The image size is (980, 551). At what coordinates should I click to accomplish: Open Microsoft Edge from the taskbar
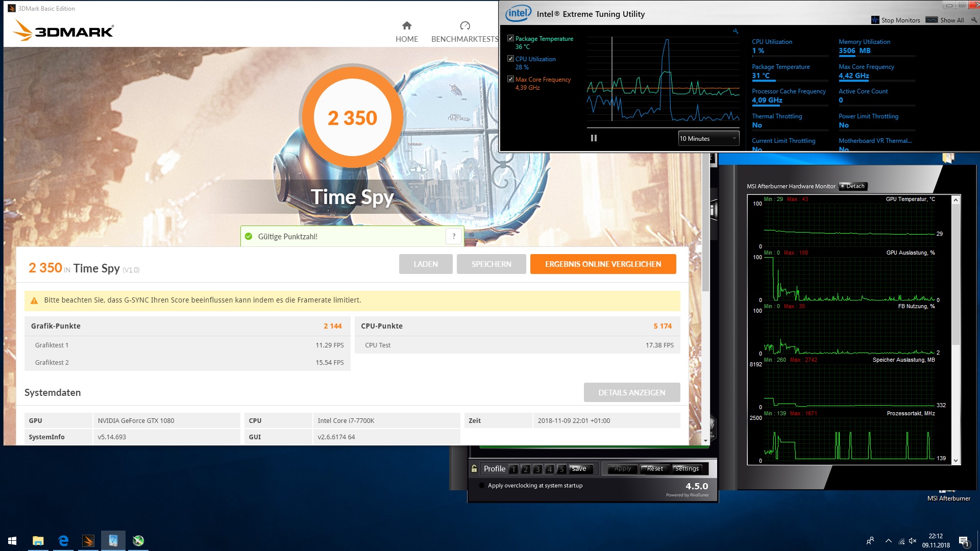click(x=63, y=541)
